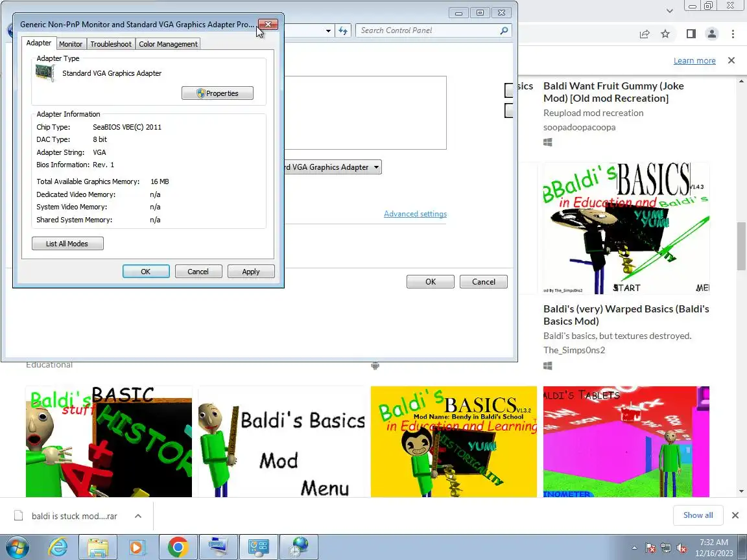Open Baldi's Basics Mod Menu thumbnail
The image size is (747, 560).
point(281,441)
